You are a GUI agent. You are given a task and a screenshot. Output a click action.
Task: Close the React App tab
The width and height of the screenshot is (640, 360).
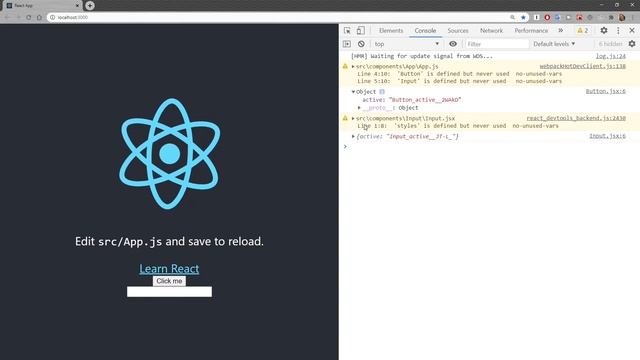point(77,6)
